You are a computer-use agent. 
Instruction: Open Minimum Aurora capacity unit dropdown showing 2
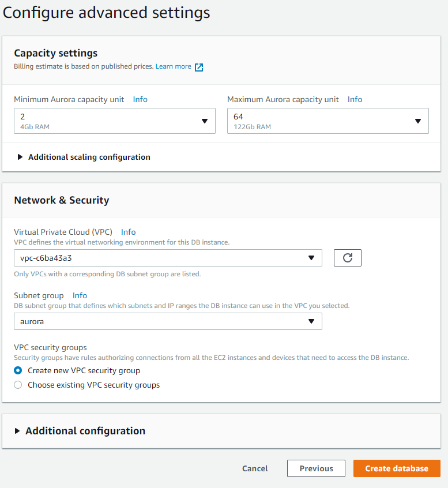click(115, 121)
